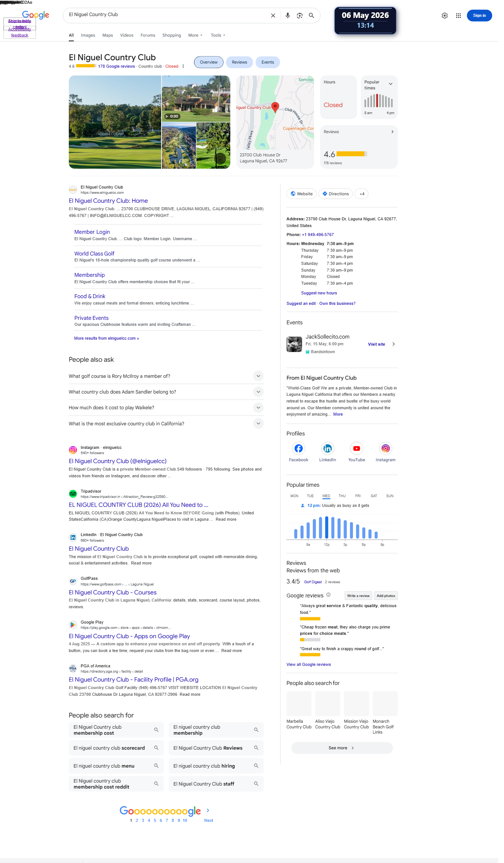Open Marbella Country Club suggestion
The width and height of the screenshot is (504, 863).
click(x=299, y=710)
